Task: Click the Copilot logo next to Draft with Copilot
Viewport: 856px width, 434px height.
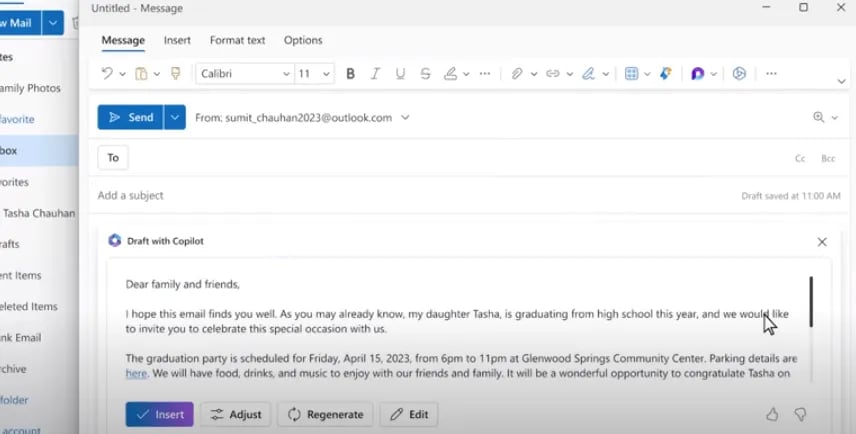Action: (115, 240)
